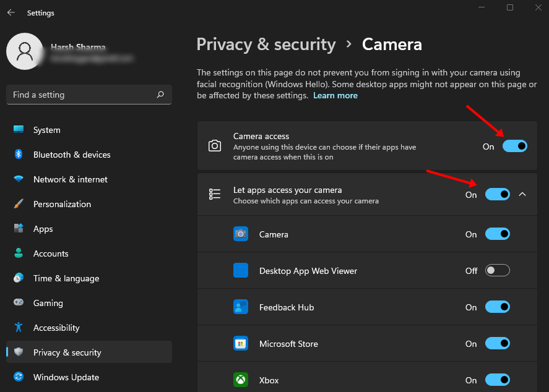The image size is (549, 392).
Task: Open System settings from the sidebar
Action: 19,130
